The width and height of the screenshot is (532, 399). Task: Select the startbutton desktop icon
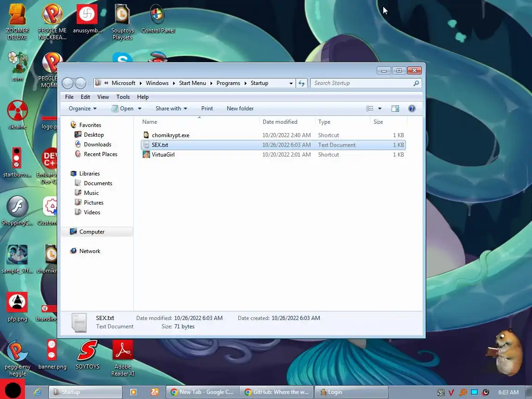click(x=17, y=163)
